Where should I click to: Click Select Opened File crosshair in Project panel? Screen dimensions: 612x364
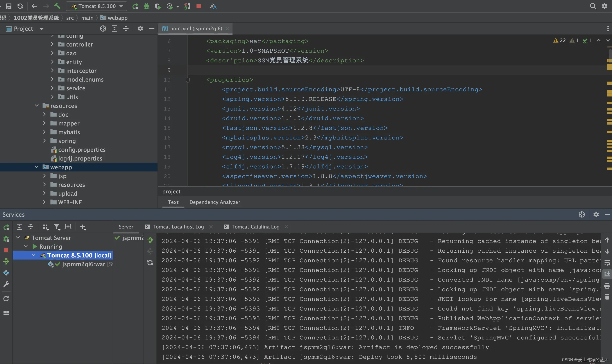click(103, 29)
